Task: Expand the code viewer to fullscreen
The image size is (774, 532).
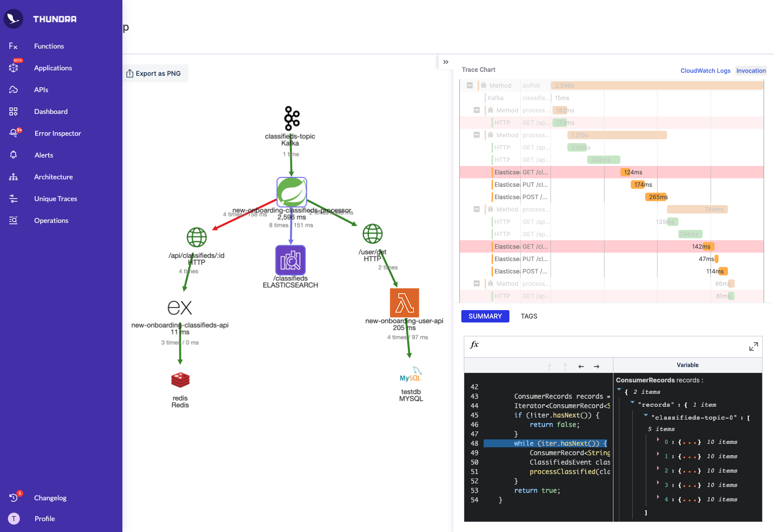Action: coord(753,347)
